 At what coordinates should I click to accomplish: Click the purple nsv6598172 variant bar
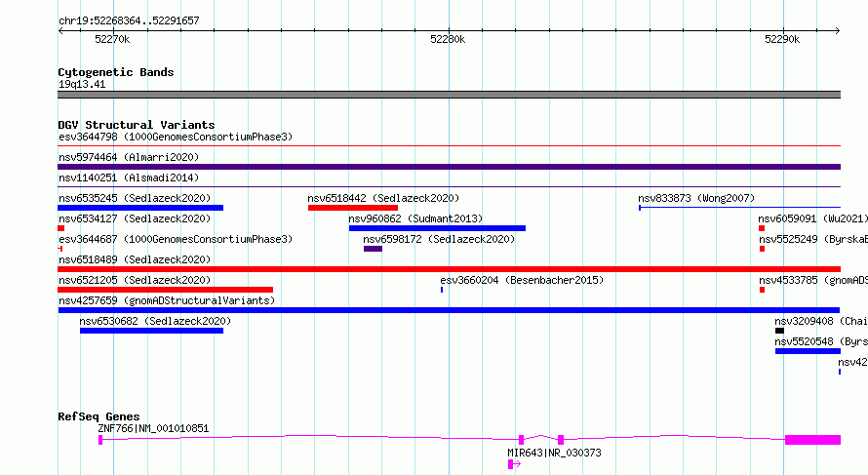[374, 249]
